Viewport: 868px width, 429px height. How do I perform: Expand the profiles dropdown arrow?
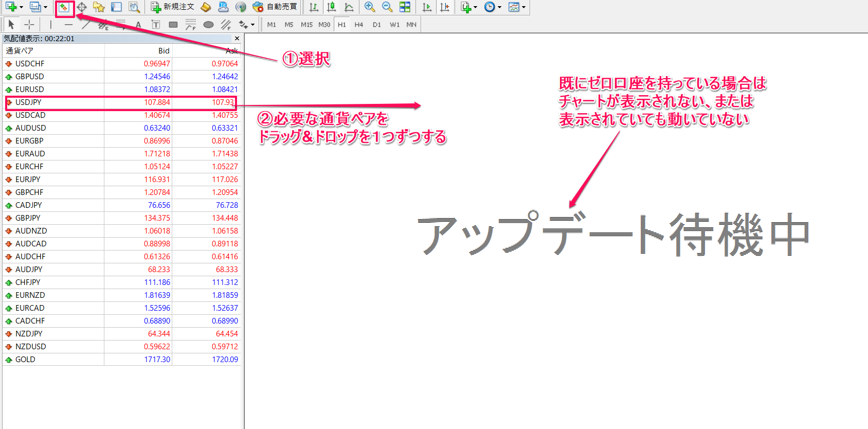[45, 7]
